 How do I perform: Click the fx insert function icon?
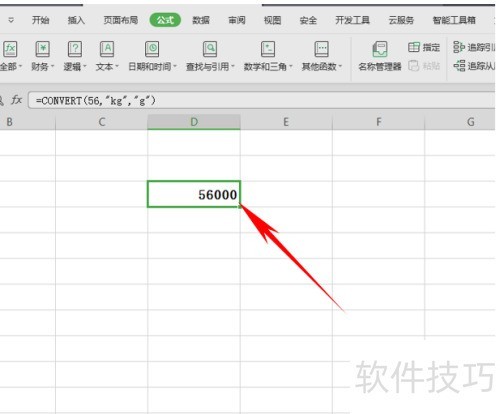[16, 100]
